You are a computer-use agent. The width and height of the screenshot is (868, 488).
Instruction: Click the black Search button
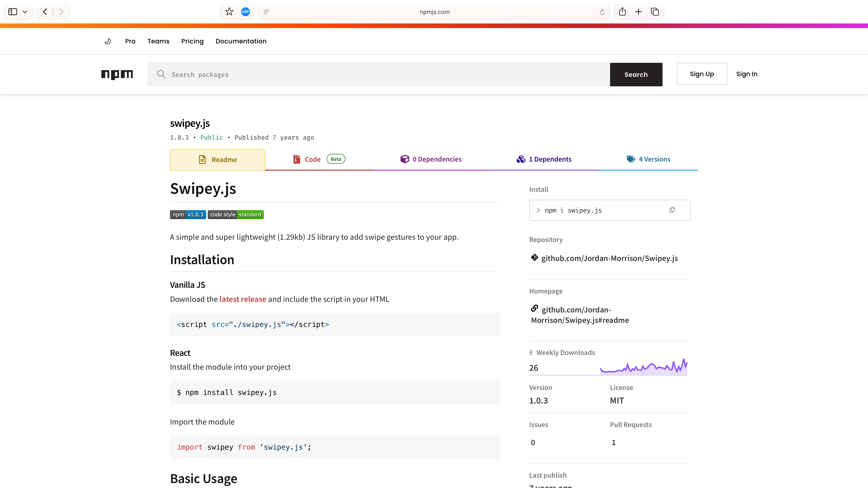636,74
